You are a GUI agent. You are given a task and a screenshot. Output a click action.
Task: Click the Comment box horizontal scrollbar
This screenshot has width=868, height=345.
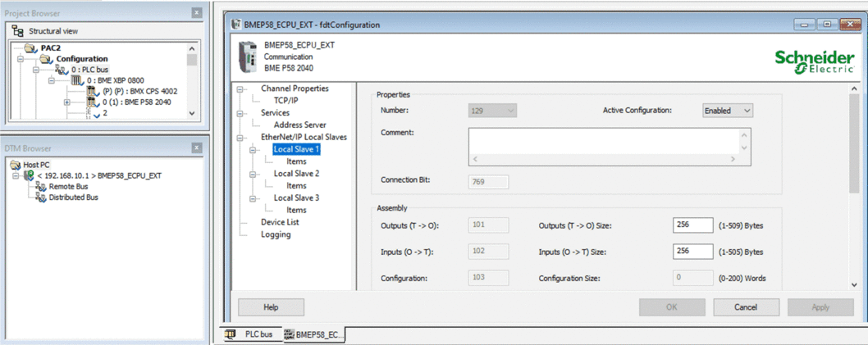tap(604, 159)
